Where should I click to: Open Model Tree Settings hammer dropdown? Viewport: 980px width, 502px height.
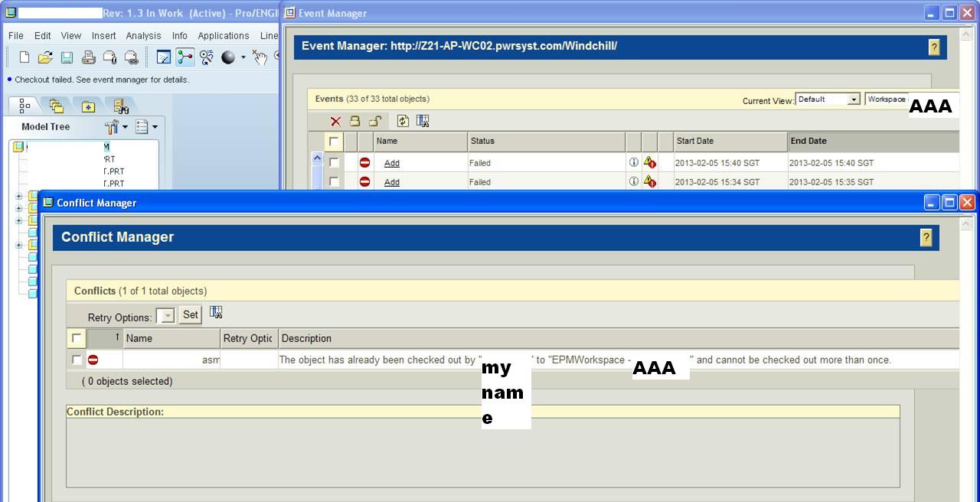(116, 127)
